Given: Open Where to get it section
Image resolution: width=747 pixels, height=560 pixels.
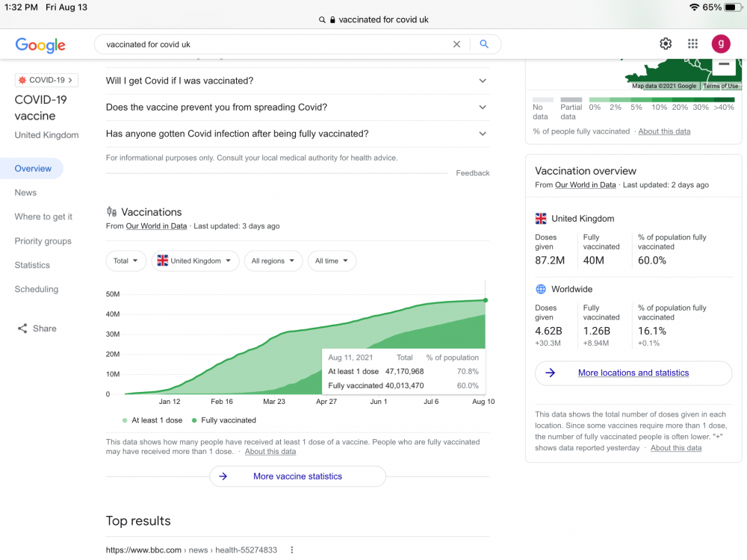Looking at the screenshot, I should [x=43, y=217].
